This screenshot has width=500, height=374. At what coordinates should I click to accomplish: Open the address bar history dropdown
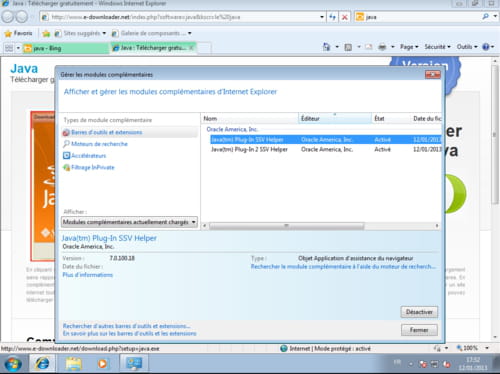322,17
